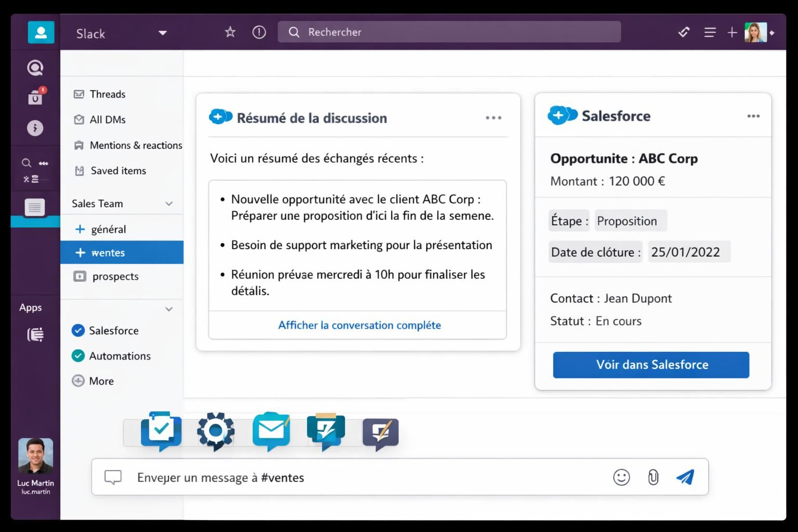Focus the Rechercher search field
Image resolution: width=798 pixels, height=532 pixels.
point(449,32)
